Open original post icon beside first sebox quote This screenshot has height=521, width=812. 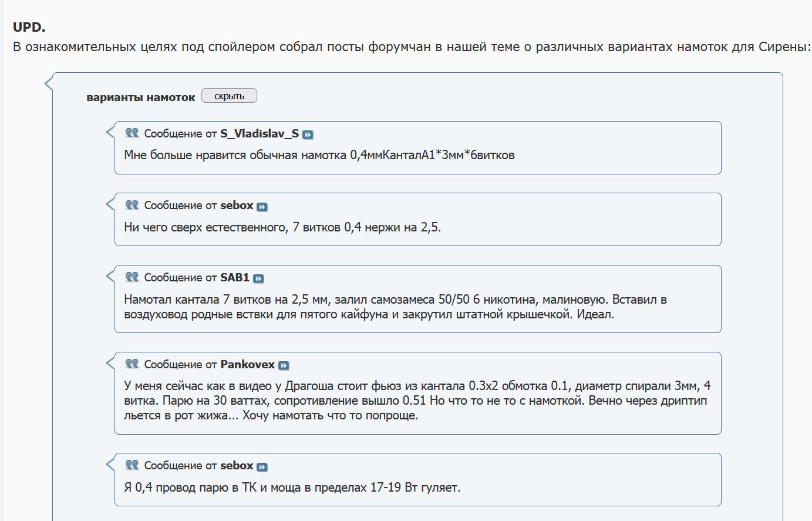262,207
